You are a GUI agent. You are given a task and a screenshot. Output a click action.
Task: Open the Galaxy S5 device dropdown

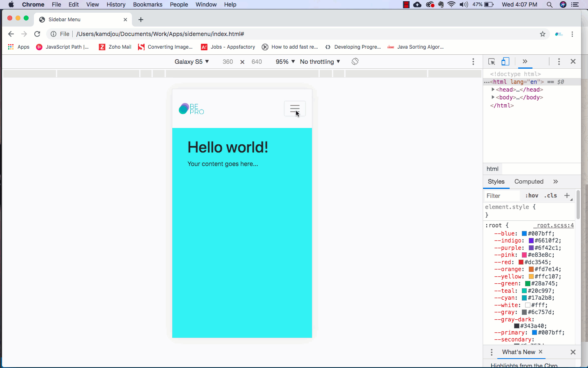[x=192, y=62]
